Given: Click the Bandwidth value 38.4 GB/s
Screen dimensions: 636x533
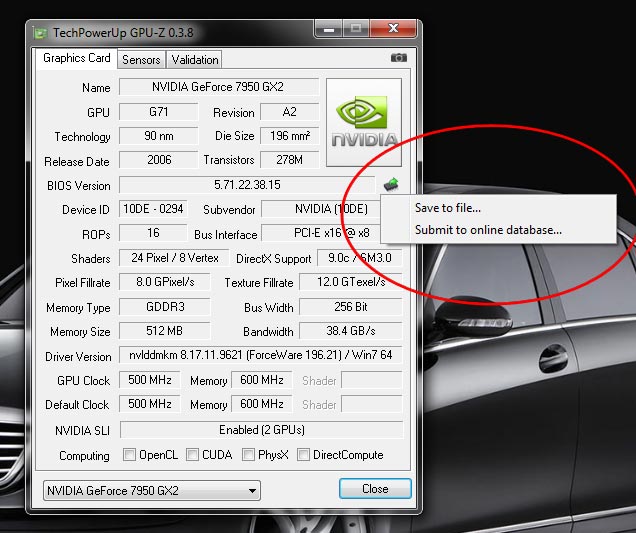Looking at the screenshot, I should point(351,331).
